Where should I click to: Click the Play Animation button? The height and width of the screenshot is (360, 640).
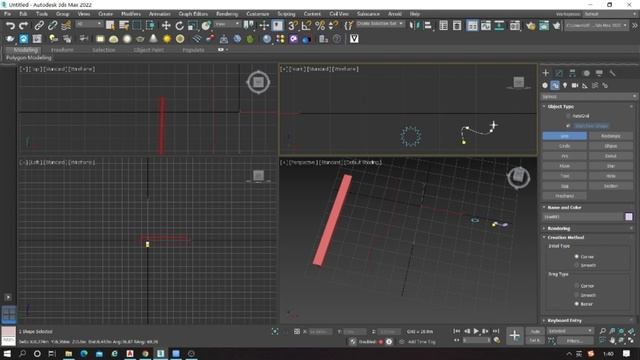click(x=476, y=331)
